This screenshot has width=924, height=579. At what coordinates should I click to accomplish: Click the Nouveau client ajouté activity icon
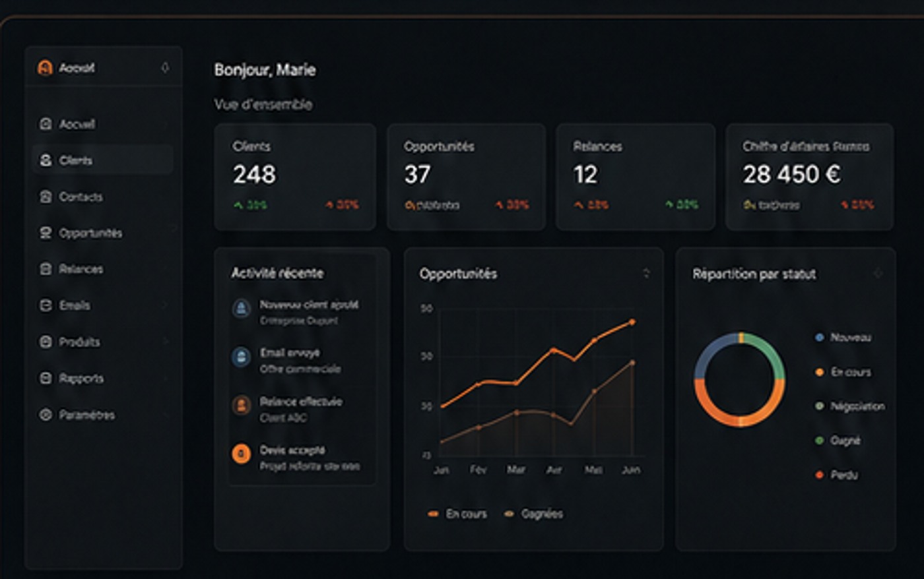pyautogui.click(x=242, y=308)
